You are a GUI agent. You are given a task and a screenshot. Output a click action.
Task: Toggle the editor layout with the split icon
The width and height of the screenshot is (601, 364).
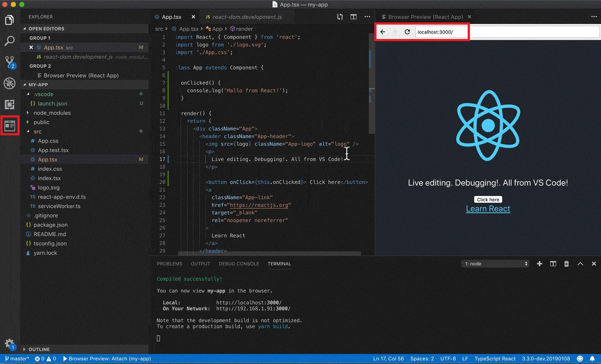coord(354,17)
